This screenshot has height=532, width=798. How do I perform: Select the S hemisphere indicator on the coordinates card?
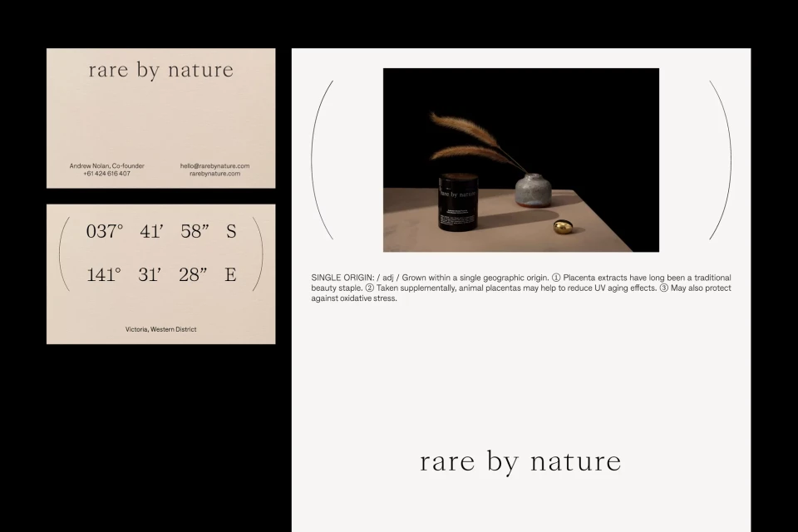[231, 232]
